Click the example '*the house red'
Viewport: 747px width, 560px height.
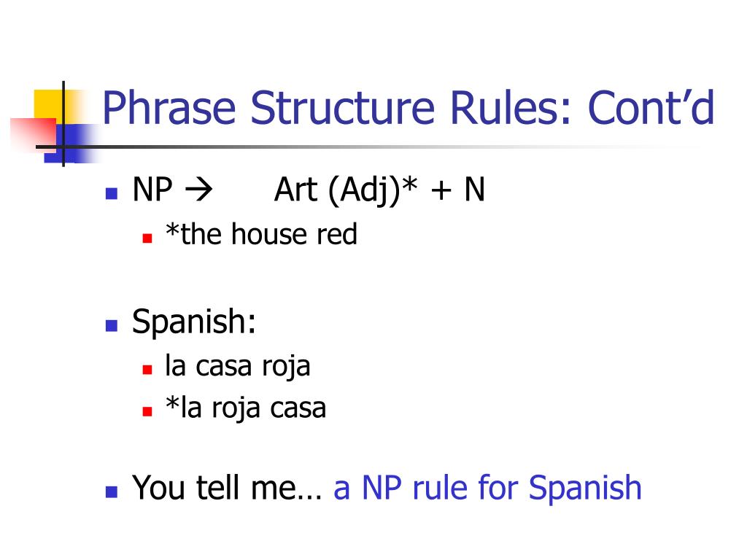tap(261, 234)
